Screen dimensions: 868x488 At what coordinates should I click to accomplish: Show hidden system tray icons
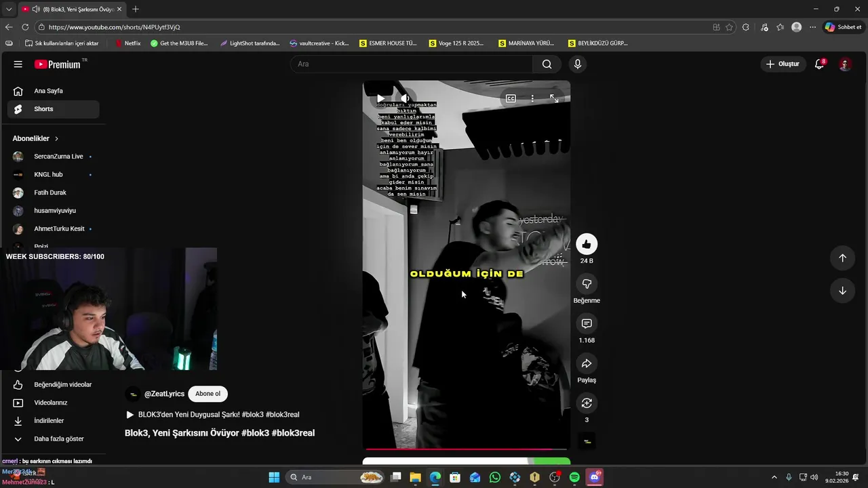click(x=774, y=477)
